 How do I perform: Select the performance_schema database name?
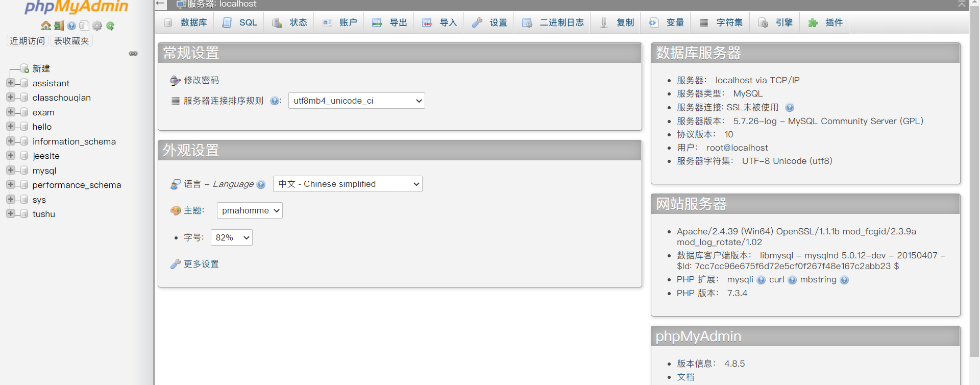(77, 185)
